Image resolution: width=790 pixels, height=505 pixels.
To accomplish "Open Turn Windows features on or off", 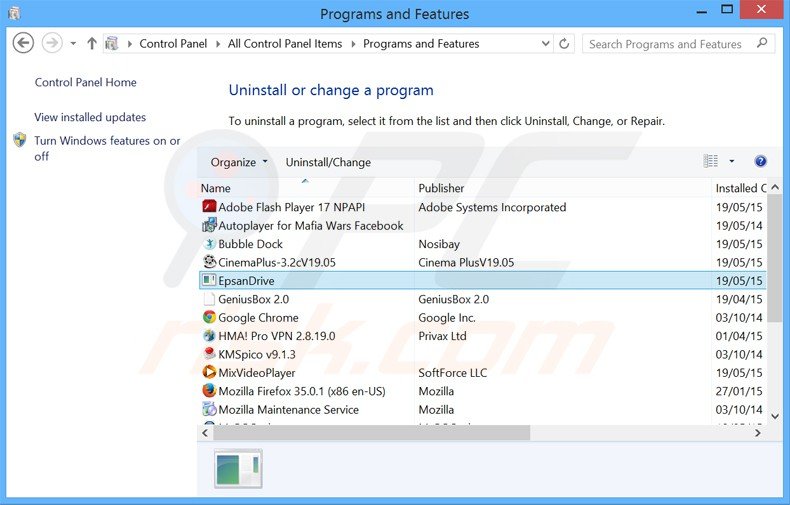I will pyautogui.click(x=107, y=148).
